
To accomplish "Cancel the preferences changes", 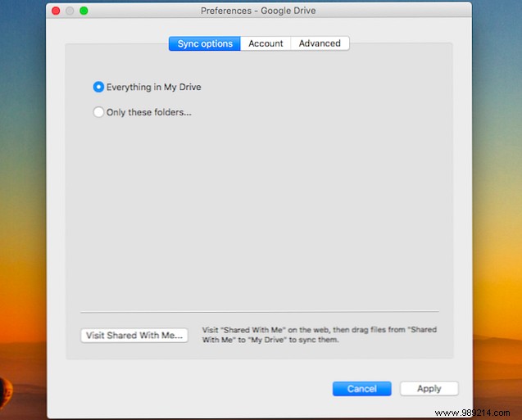I will (x=362, y=389).
